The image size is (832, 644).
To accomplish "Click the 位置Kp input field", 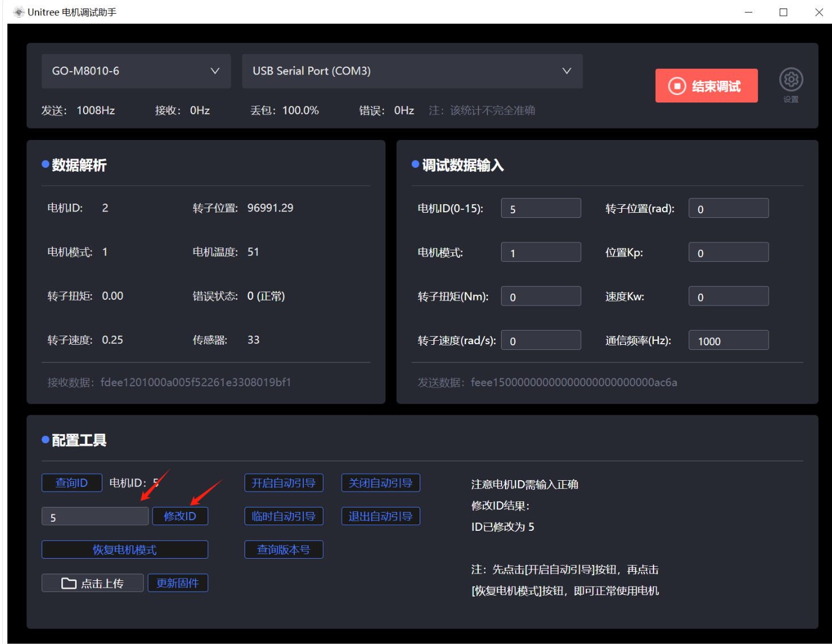I will [728, 253].
